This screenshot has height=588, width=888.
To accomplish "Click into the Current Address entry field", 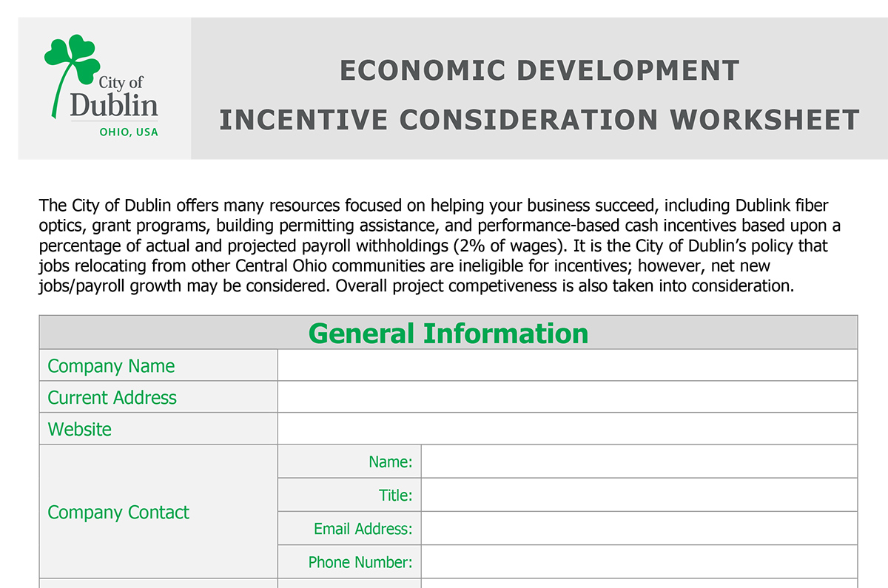I will [568, 397].
